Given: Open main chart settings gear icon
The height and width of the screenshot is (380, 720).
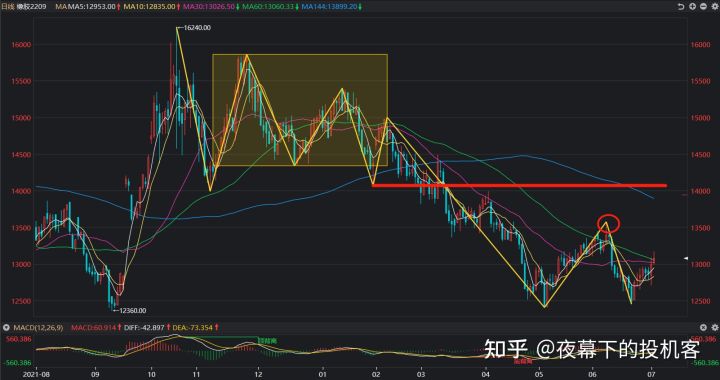Looking at the screenshot, I should click(714, 6).
